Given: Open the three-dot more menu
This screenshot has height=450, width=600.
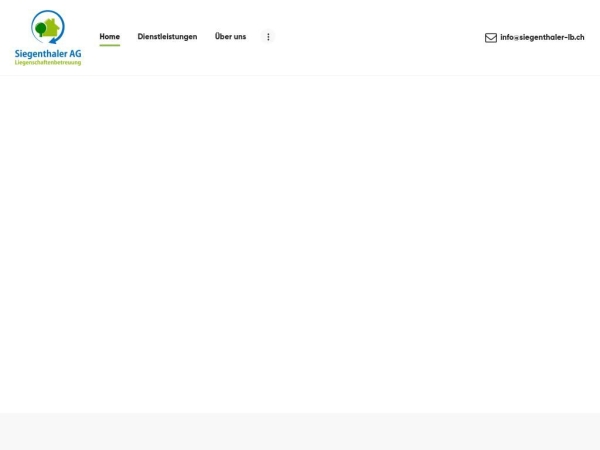Looking at the screenshot, I should point(268,37).
